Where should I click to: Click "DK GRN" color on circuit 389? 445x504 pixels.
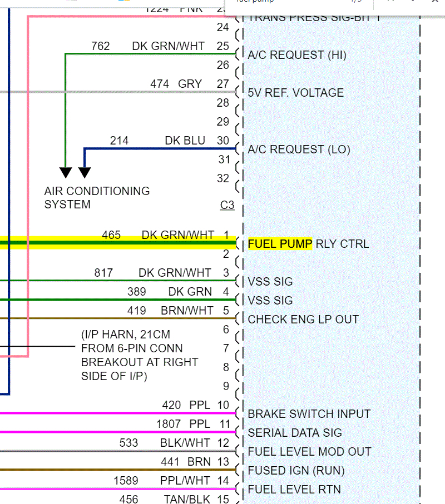(190, 292)
